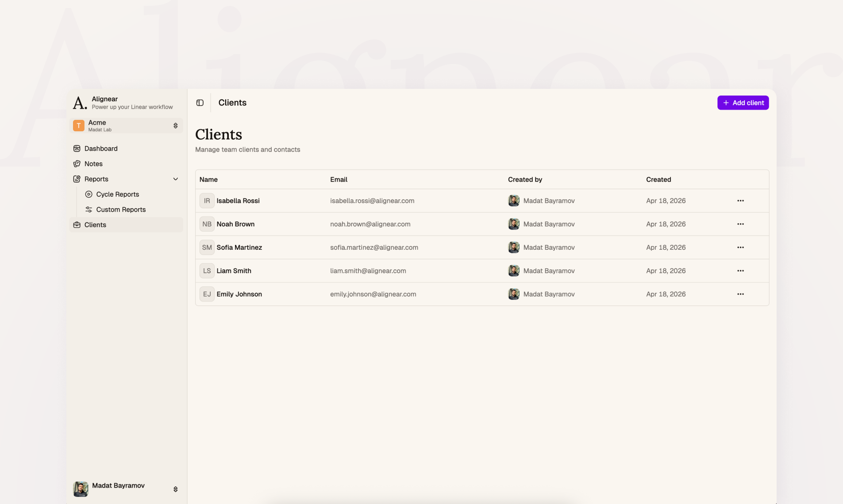Click the Custom Reports sliders icon
This screenshot has height=504, width=843.
89,210
